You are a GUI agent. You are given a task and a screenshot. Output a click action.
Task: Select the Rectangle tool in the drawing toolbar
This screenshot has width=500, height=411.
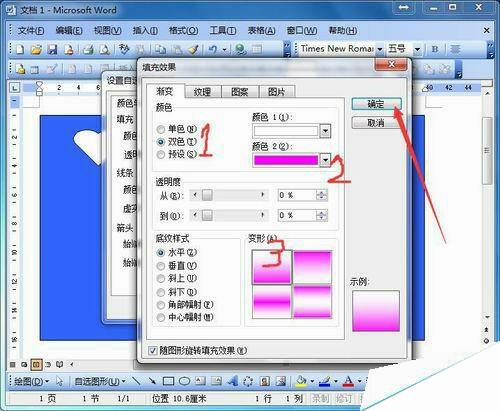[x=168, y=381]
